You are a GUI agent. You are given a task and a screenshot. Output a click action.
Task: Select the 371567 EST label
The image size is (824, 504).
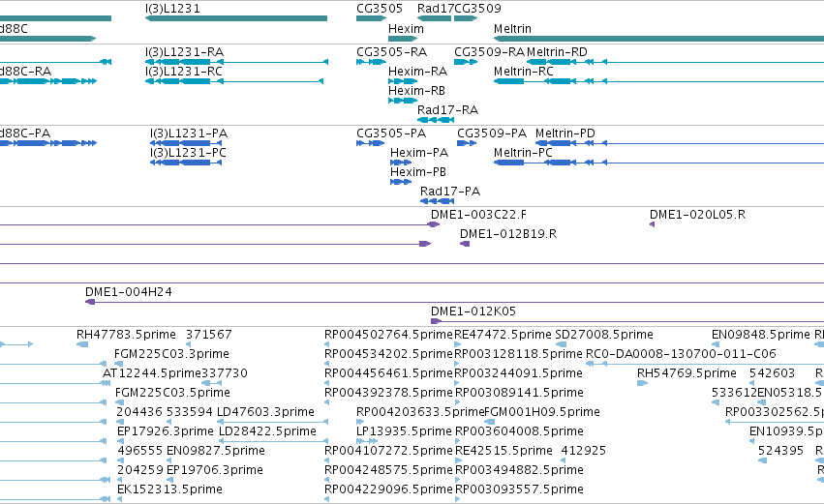click(208, 335)
